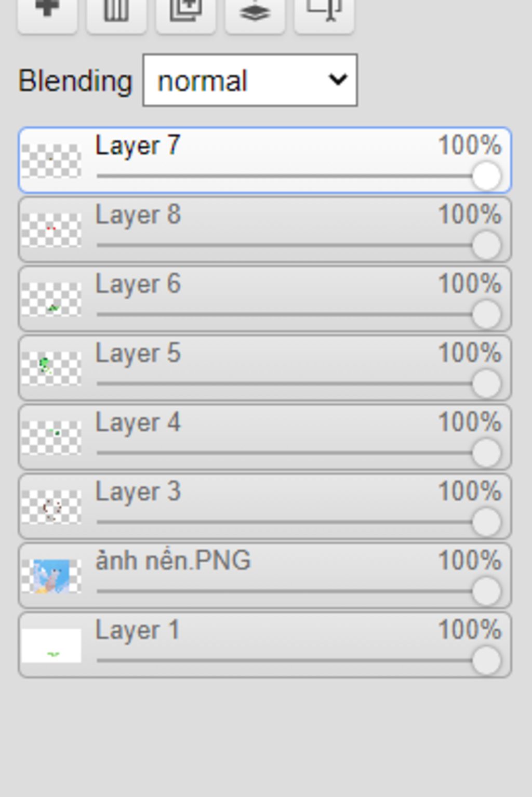532x797 pixels.
Task: Click the Layer 3 opacity slider handle
Action: (486, 522)
